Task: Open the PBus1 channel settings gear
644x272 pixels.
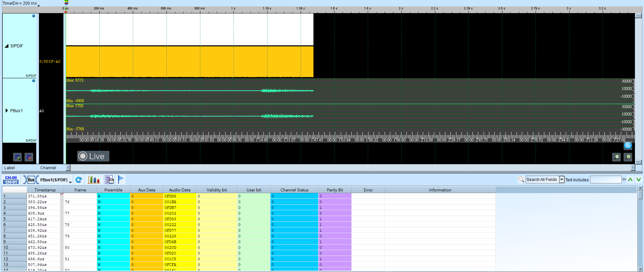Action: click(34, 81)
